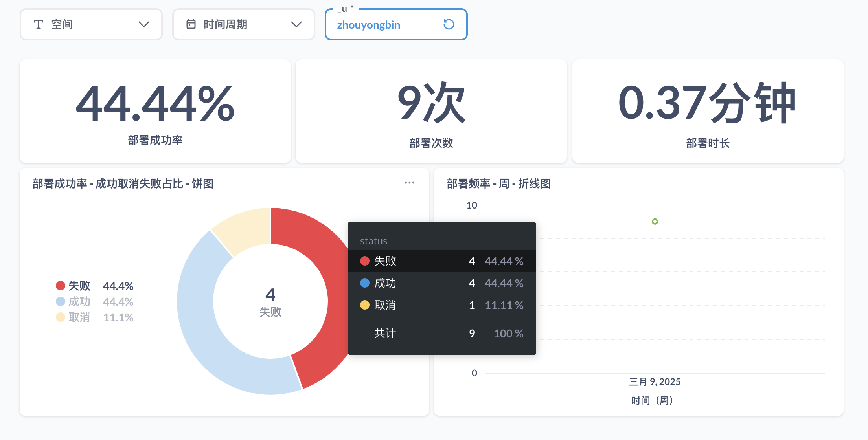Toggle the 取消 series in the pie legend
This screenshot has width=868, height=440.
coord(79,317)
